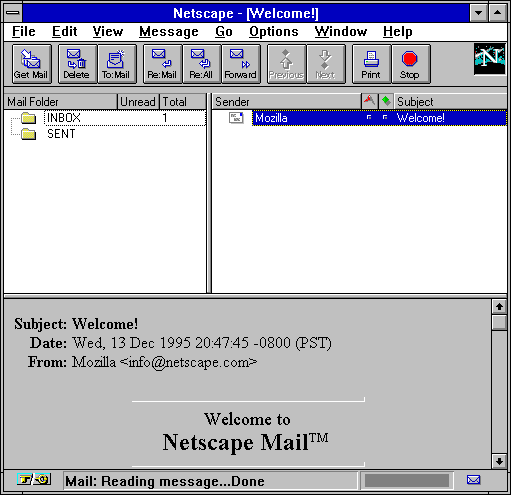This screenshot has width=511, height=495.
Task: Click the status bar progress indicator
Action: 407,481
